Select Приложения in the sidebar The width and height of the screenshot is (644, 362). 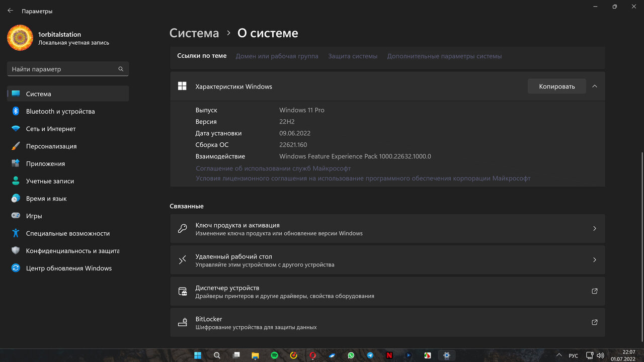click(x=68, y=163)
